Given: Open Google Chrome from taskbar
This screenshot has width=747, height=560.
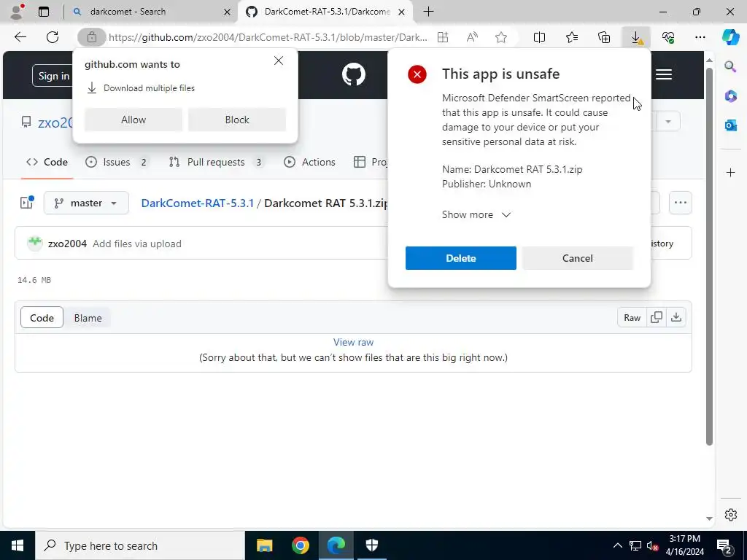Looking at the screenshot, I should (300, 545).
